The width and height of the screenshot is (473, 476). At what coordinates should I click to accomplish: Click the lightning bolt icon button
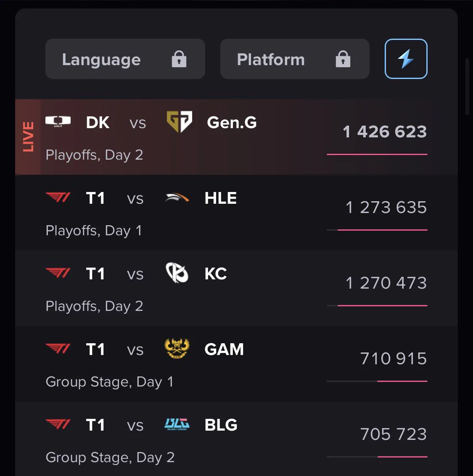pyautogui.click(x=406, y=59)
